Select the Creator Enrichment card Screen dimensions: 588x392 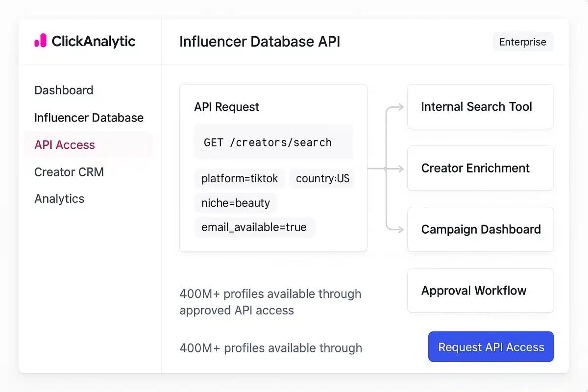tap(480, 168)
